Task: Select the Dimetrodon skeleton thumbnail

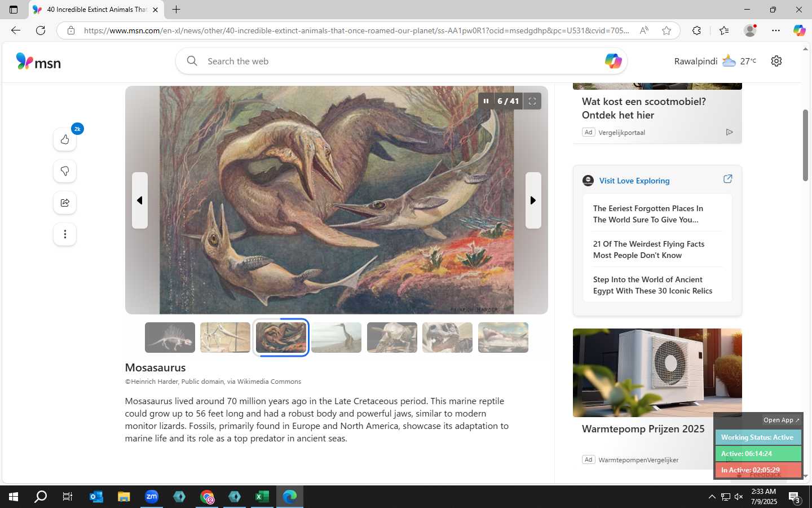Action: pyautogui.click(x=170, y=338)
